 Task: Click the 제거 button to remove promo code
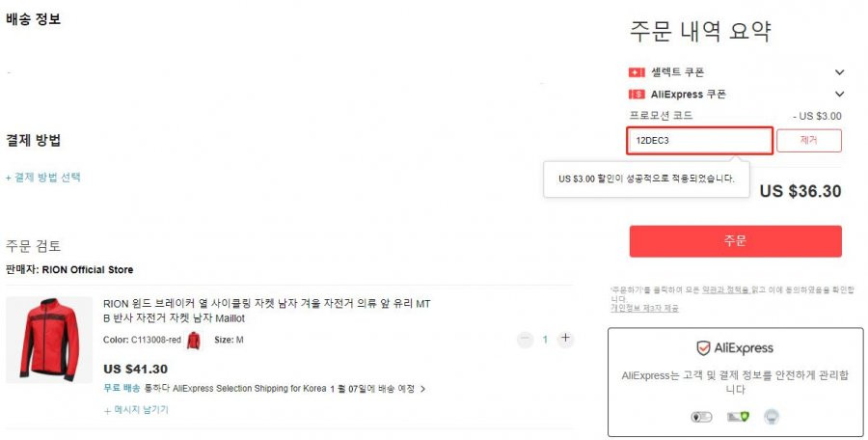coord(809,141)
